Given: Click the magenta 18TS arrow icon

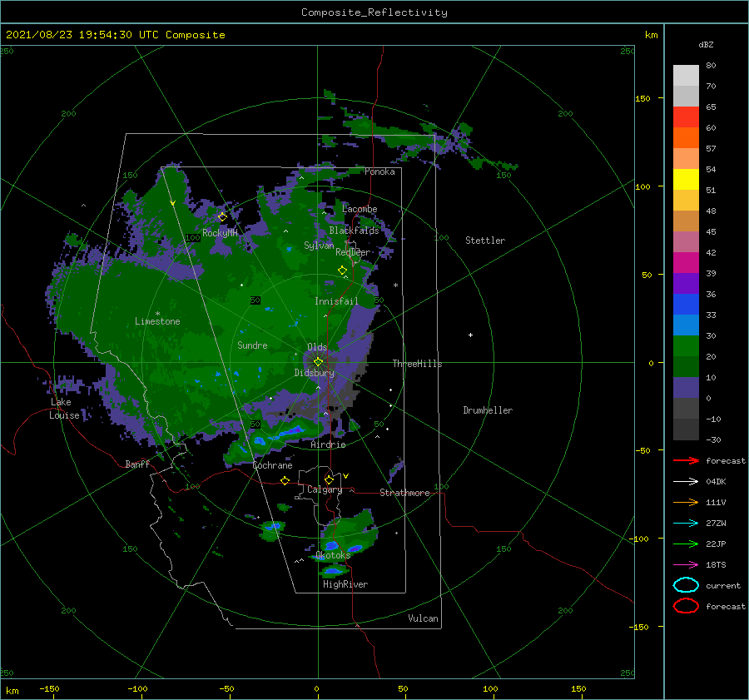Looking at the screenshot, I should (686, 565).
